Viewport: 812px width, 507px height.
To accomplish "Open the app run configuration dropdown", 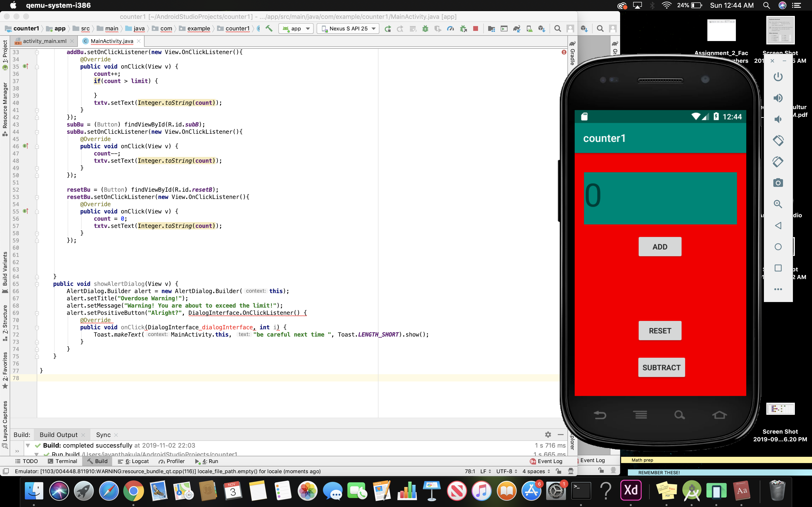I will point(296,28).
